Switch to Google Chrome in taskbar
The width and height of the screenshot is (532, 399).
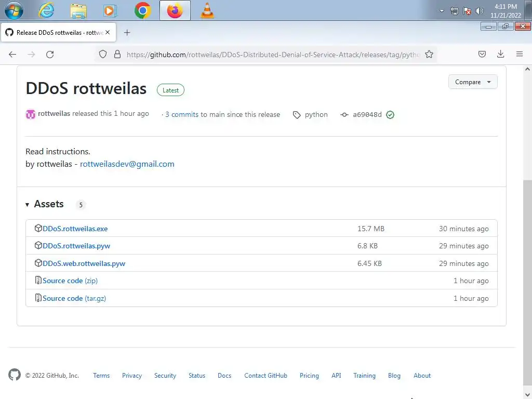tap(142, 10)
